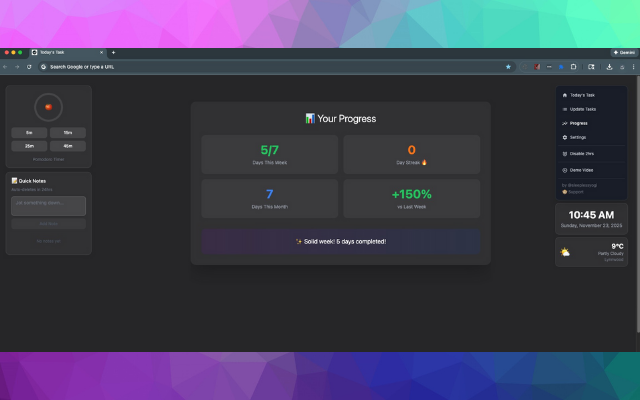Click the 5/7 Days This Week card

pyautogui.click(x=269, y=154)
